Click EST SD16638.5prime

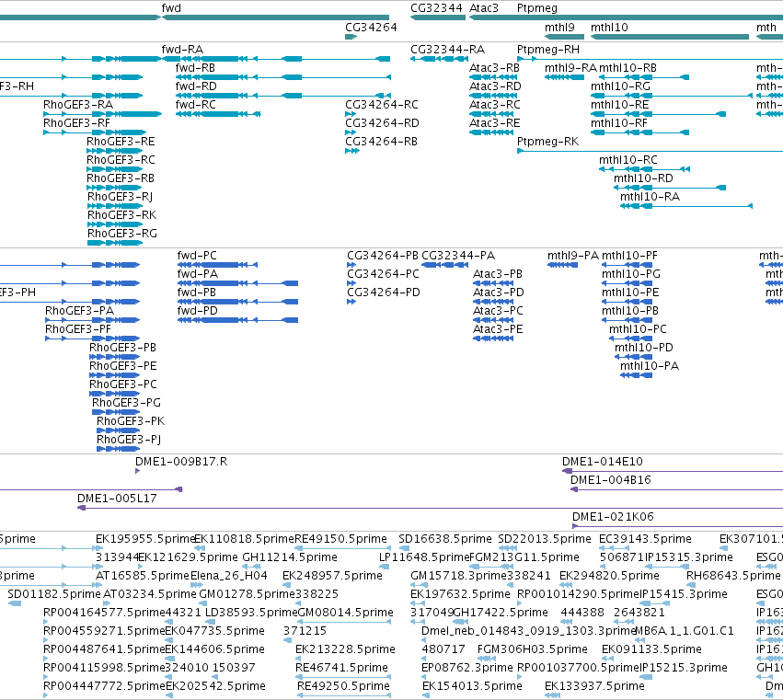click(445, 539)
